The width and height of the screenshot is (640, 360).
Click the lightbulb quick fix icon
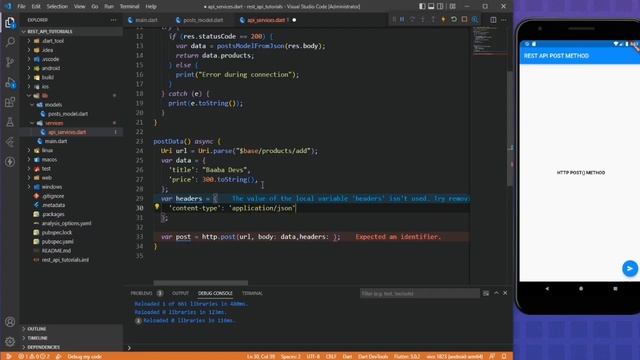coord(157,207)
